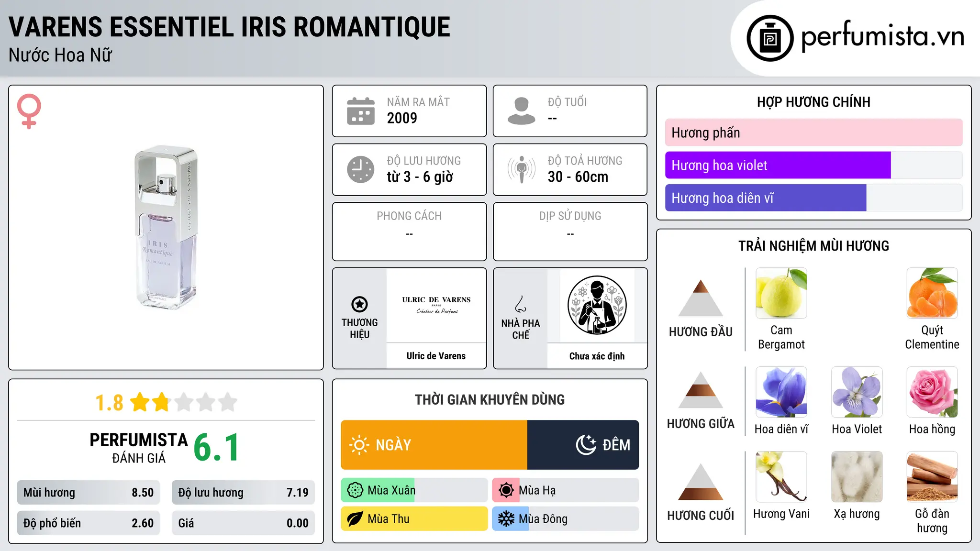The width and height of the screenshot is (980, 551).
Task: Click the perfumista.vn site name
Action: point(882,36)
